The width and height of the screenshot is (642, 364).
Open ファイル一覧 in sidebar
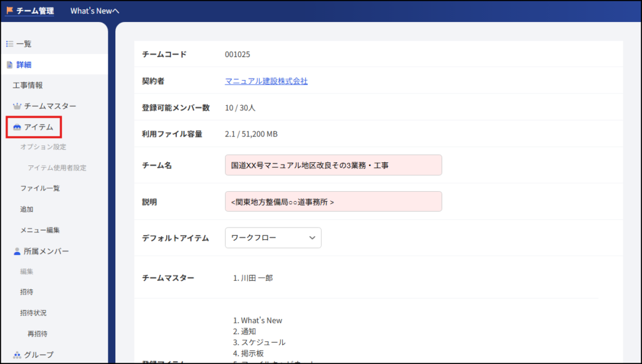(x=40, y=188)
